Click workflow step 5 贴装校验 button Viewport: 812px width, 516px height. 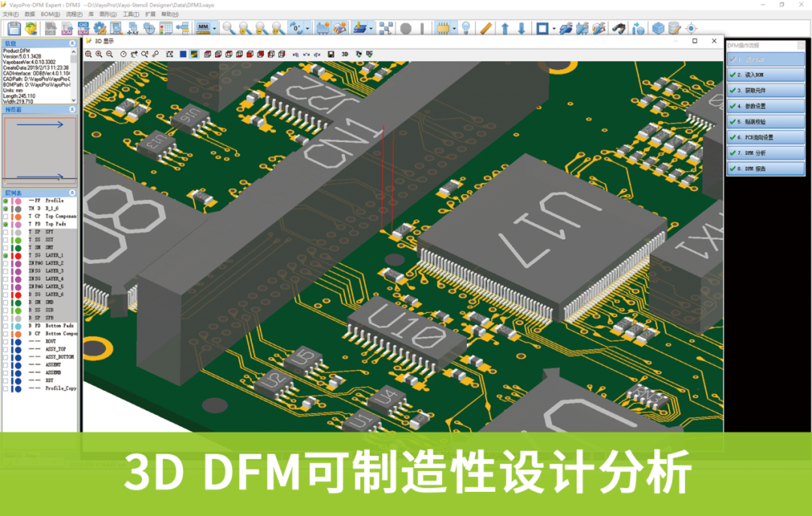(x=766, y=122)
